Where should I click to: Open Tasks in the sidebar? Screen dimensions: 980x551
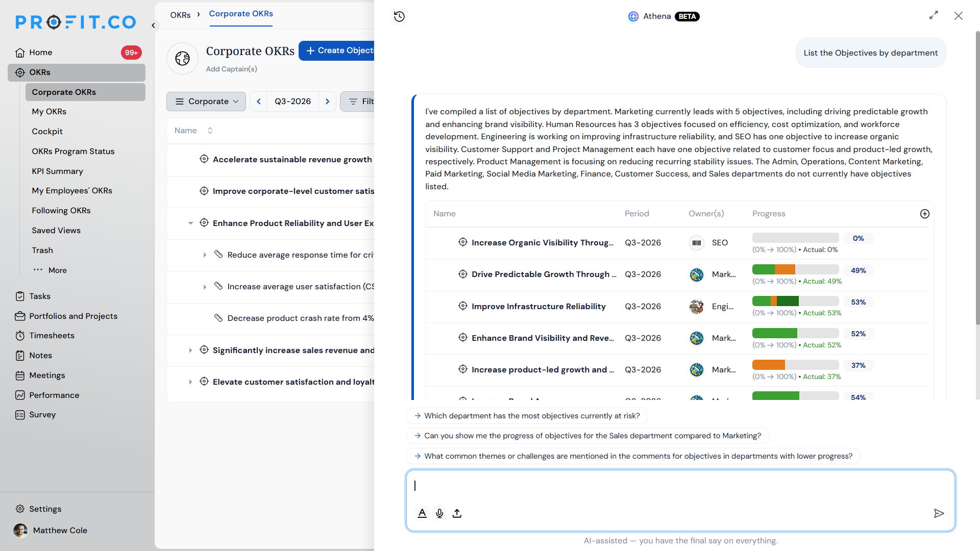tap(40, 296)
